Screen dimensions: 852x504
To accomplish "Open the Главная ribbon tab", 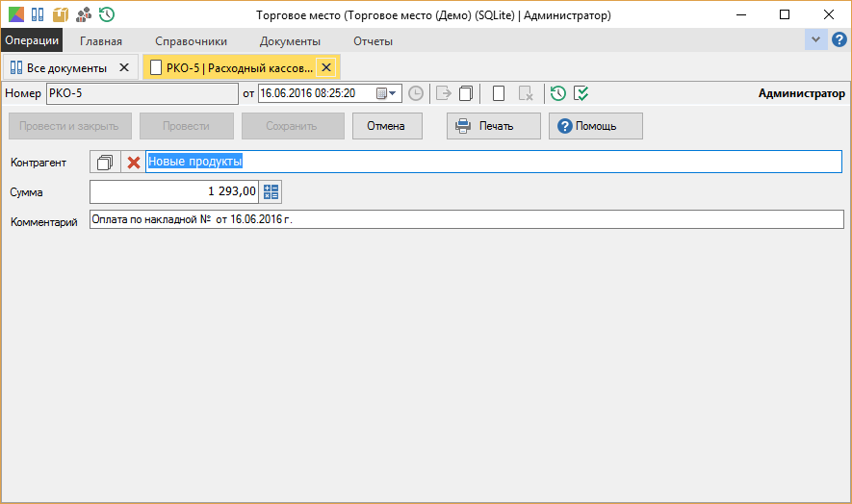I will click(x=101, y=41).
